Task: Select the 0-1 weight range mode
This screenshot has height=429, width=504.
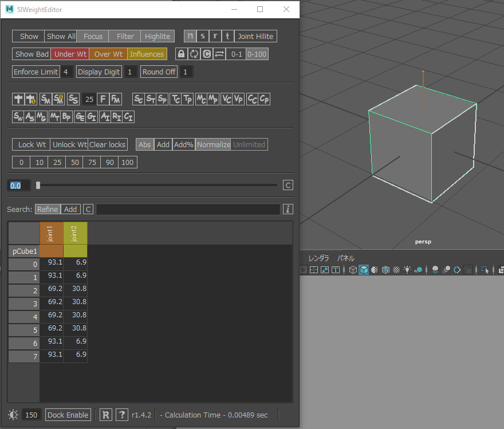Action: click(237, 54)
